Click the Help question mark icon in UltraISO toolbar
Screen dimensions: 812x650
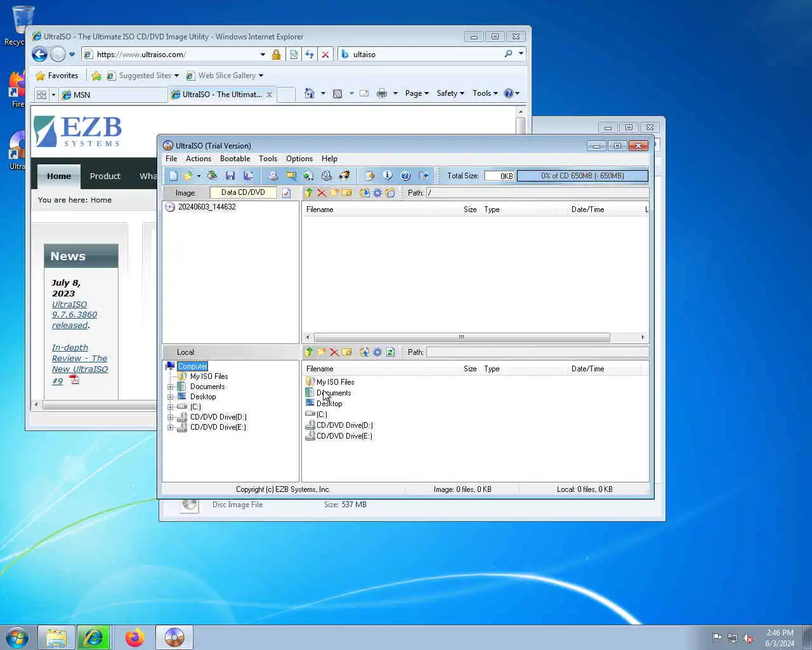pyautogui.click(x=405, y=176)
